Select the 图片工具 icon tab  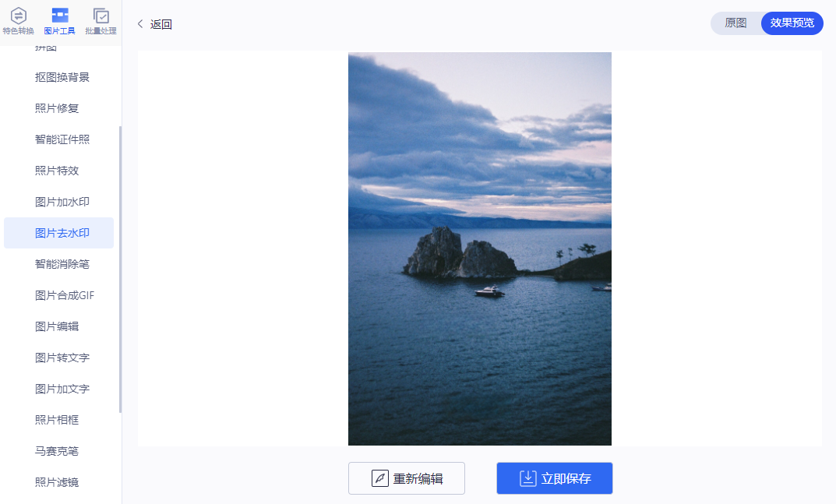point(59,21)
